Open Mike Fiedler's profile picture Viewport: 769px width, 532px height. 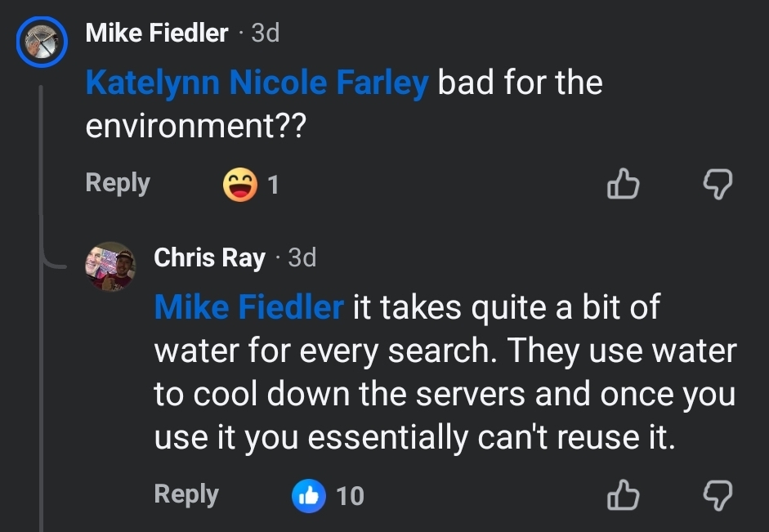(41, 41)
